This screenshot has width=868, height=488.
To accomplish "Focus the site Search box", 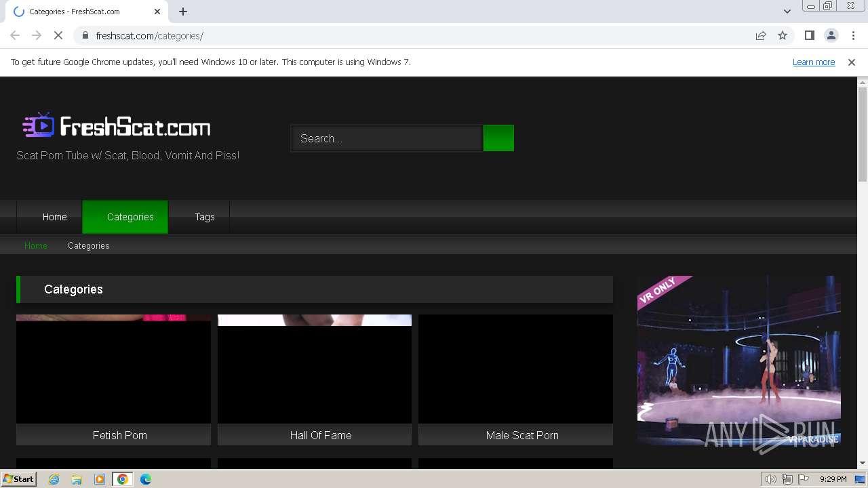I will pyautogui.click(x=387, y=138).
